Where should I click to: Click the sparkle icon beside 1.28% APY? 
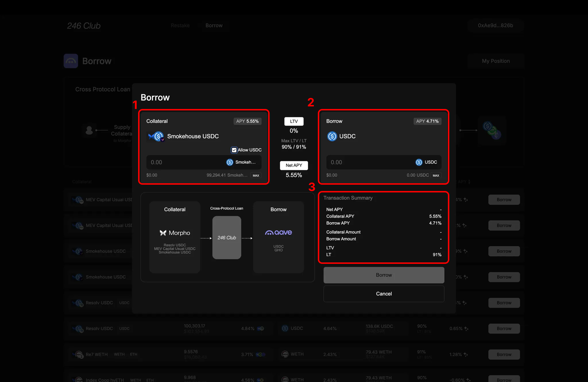(x=466, y=354)
